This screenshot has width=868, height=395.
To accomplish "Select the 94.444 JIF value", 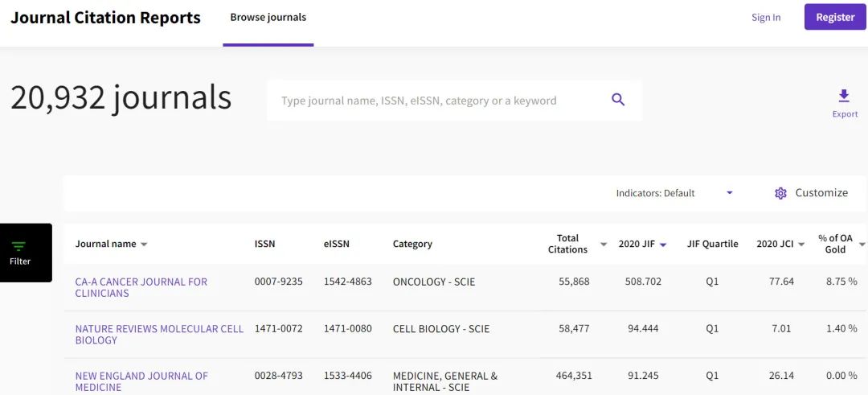I will point(643,328).
